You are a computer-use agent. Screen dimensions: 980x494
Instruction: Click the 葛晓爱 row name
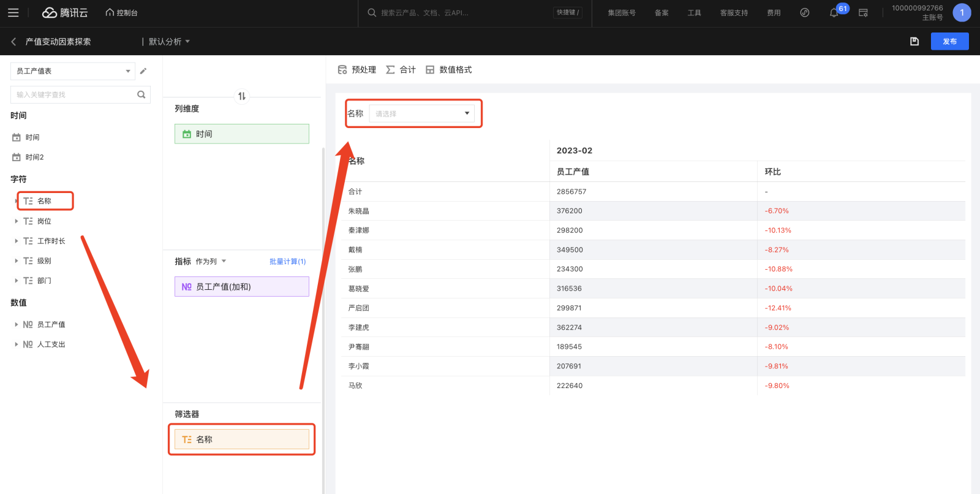pos(359,289)
